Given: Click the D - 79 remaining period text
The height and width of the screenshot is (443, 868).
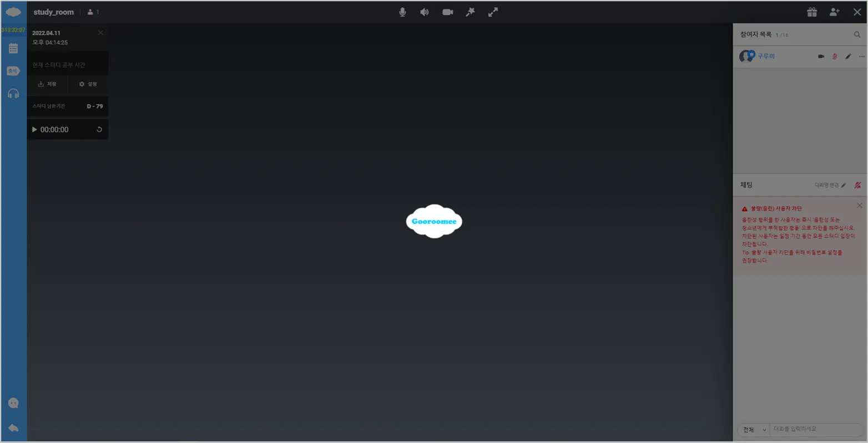Looking at the screenshot, I should [x=95, y=106].
